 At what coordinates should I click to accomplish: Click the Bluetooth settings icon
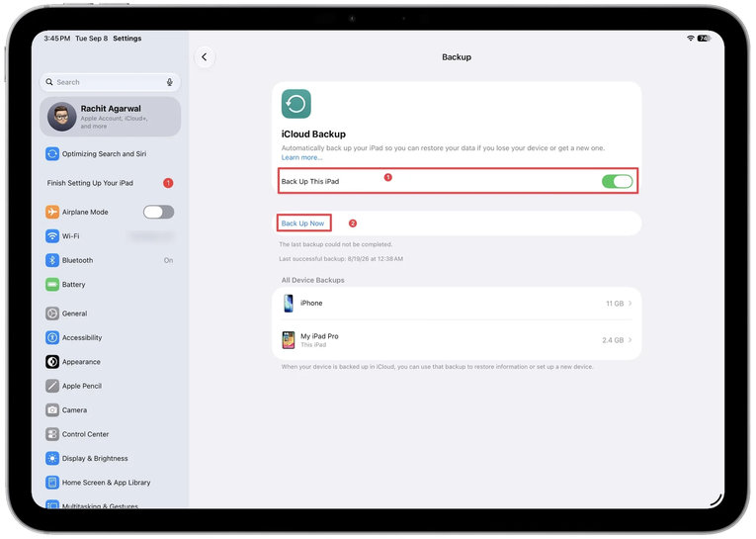(52, 260)
